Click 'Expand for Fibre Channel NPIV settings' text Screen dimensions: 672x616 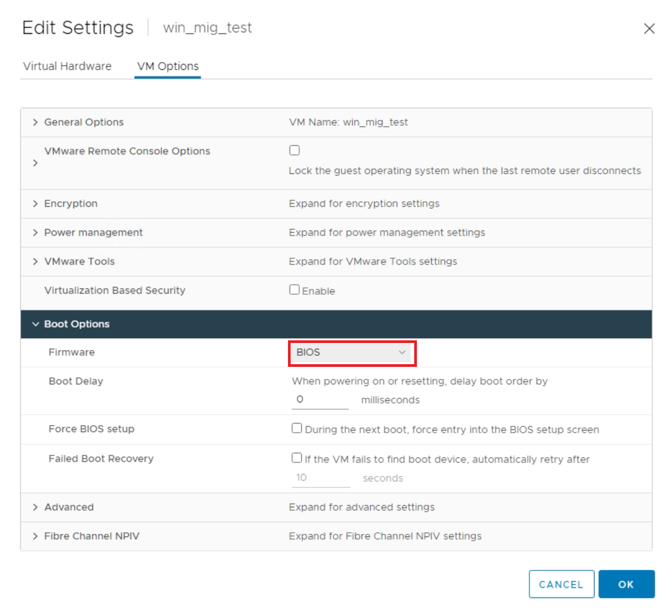[386, 536]
